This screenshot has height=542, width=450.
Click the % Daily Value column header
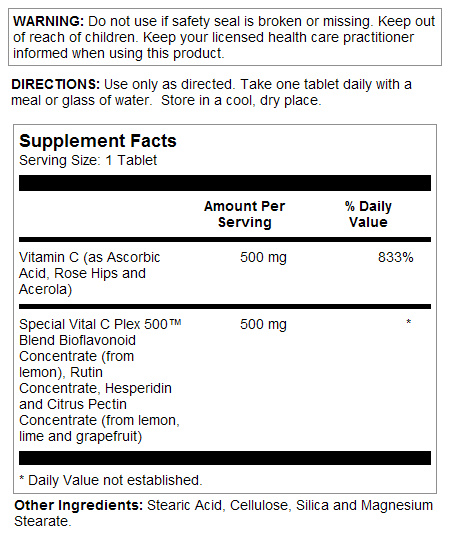[x=368, y=214]
